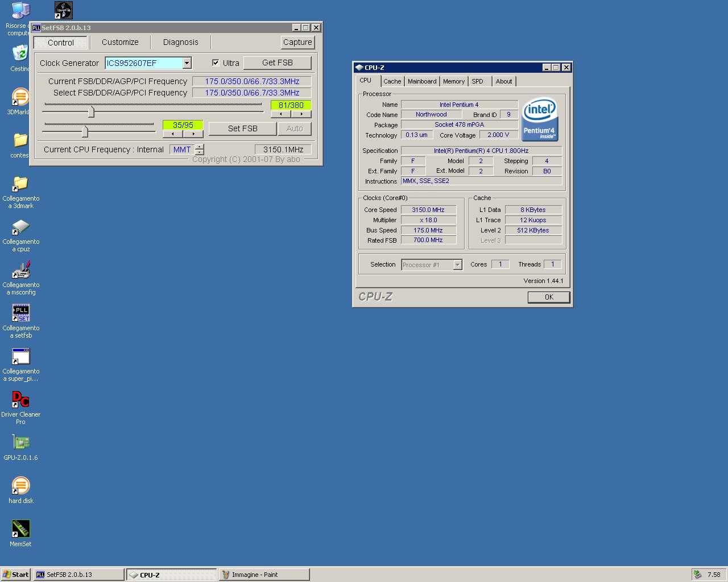Click the SetFSB title bar PLL icon

(x=36, y=27)
